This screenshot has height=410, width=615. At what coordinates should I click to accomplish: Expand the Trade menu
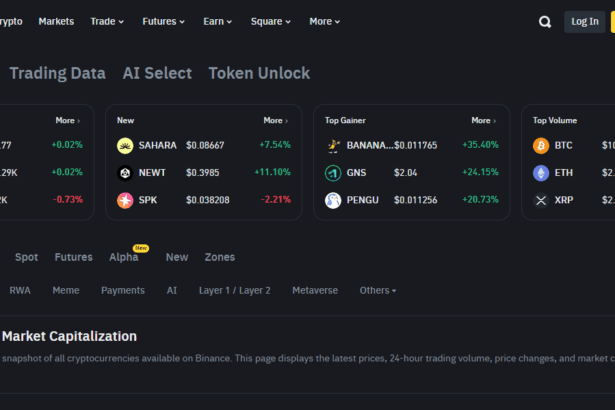(107, 22)
